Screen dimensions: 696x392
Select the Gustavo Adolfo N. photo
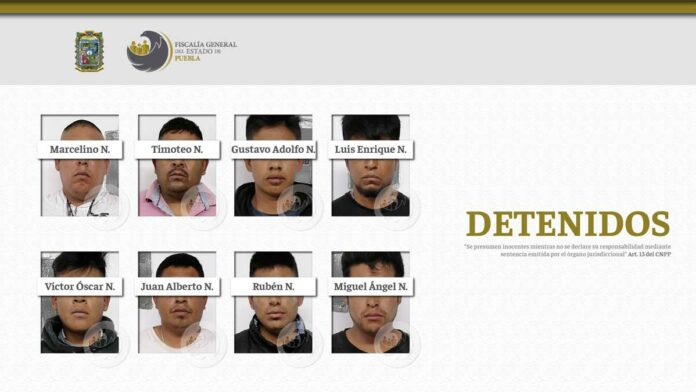[273, 166]
